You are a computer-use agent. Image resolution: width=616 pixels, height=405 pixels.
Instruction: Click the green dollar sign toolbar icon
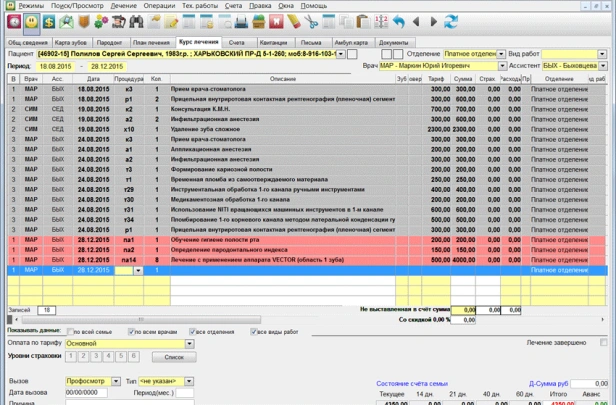[47, 21]
